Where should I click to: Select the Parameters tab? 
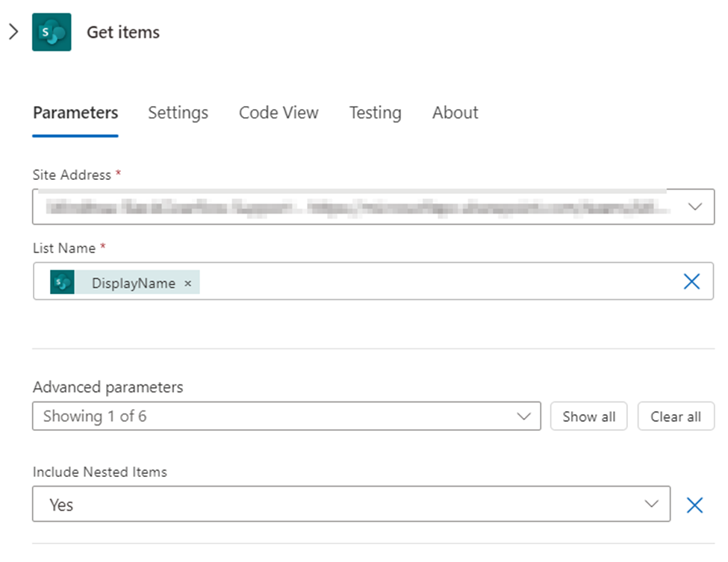[x=75, y=113]
